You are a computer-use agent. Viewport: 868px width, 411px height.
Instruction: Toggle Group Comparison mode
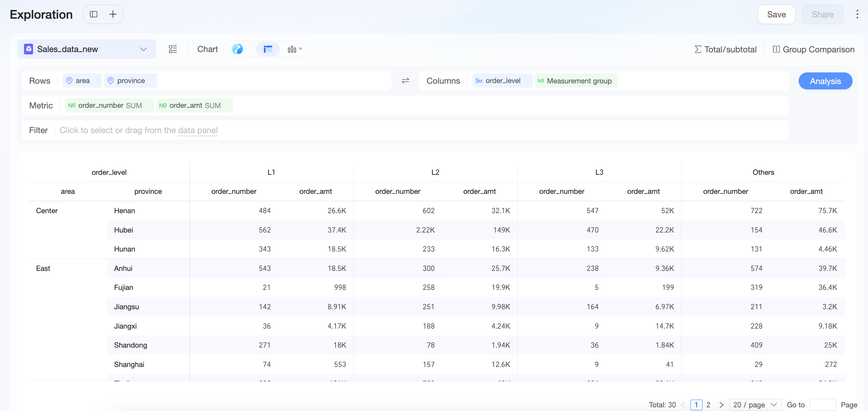pyautogui.click(x=813, y=49)
